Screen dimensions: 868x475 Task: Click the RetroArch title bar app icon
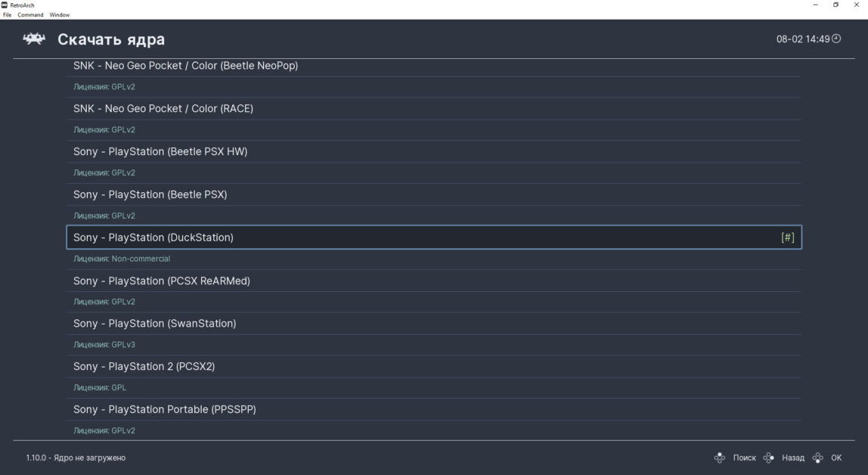[x=5, y=5]
